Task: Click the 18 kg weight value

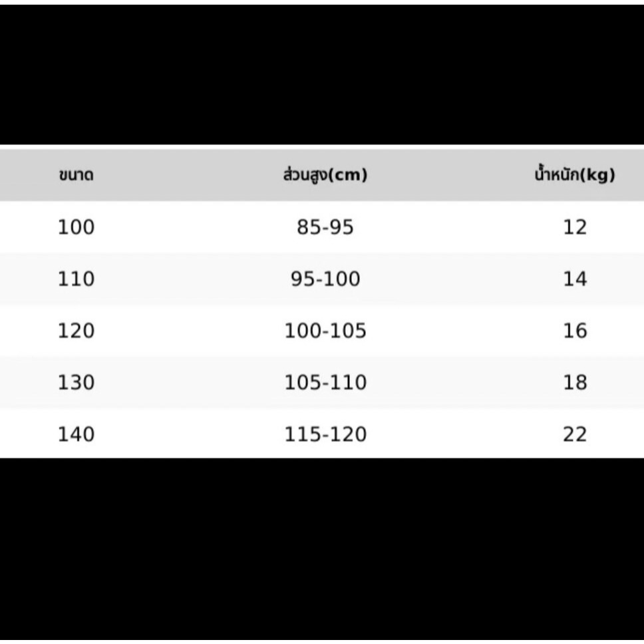Action: tap(575, 383)
